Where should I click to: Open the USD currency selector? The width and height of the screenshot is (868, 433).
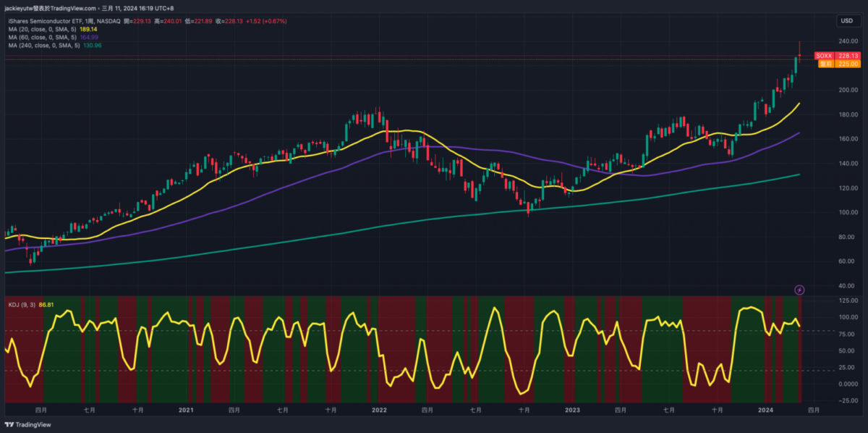point(845,21)
